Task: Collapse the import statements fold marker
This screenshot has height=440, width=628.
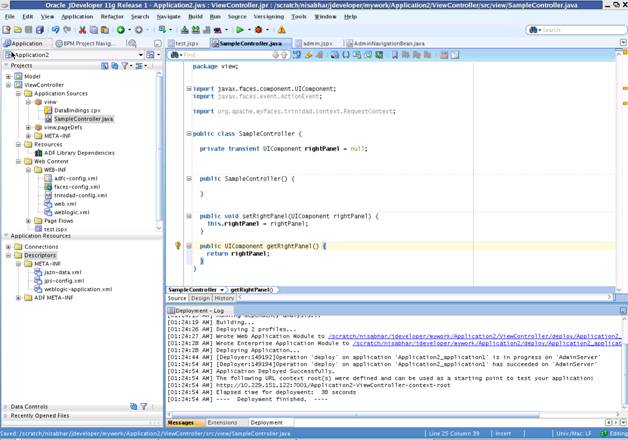Action: coord(187,89)
